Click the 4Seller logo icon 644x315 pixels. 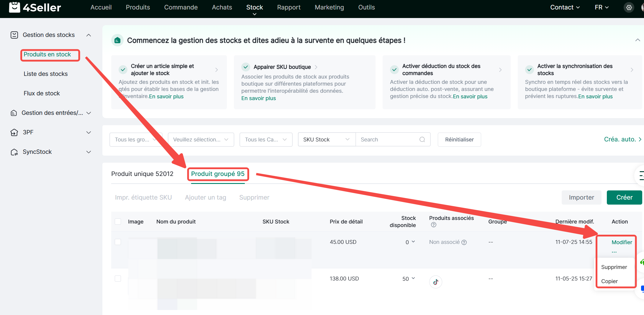pyautogui.click(x=14, y=7)
